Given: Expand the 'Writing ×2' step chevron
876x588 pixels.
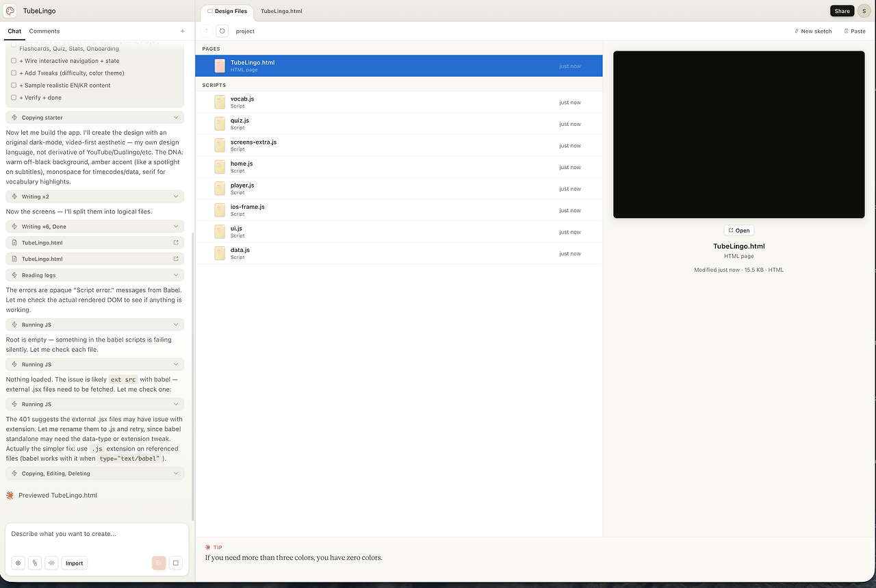Looking at the screenshot, I should pyautogui.click(x=176, y=196).
